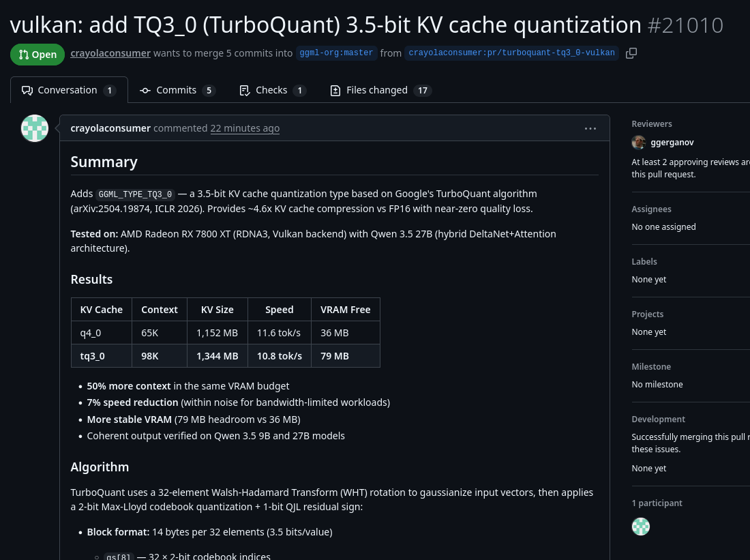Click the Development sidebar heading

pos(658,419)
